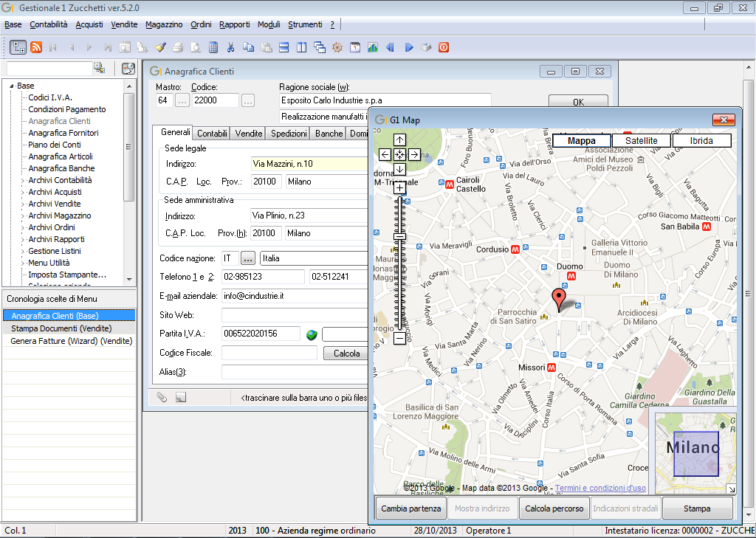Collapse the Base tree node
Image resolution: width=756 pixels, height=538 pixels.
point(12,86)
